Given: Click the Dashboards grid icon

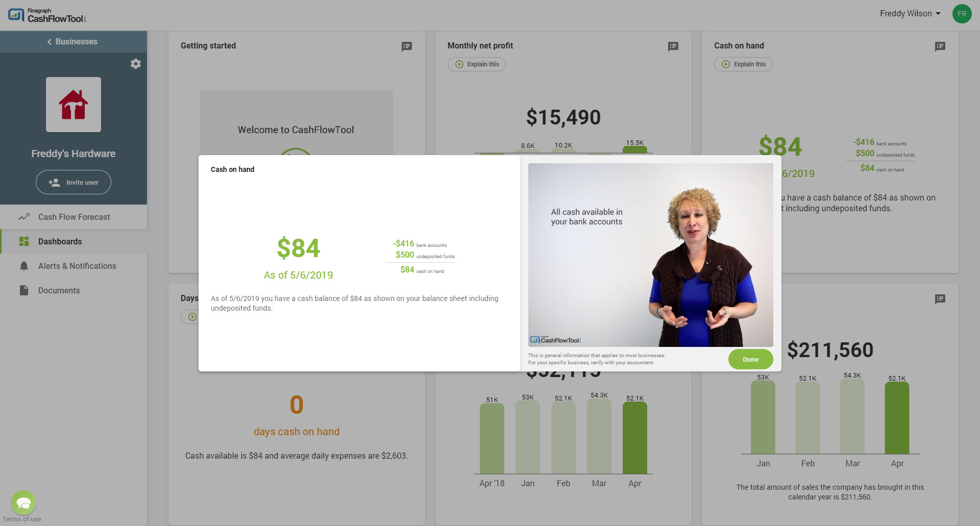Looking at the screenshot, I should coord(24,241).
